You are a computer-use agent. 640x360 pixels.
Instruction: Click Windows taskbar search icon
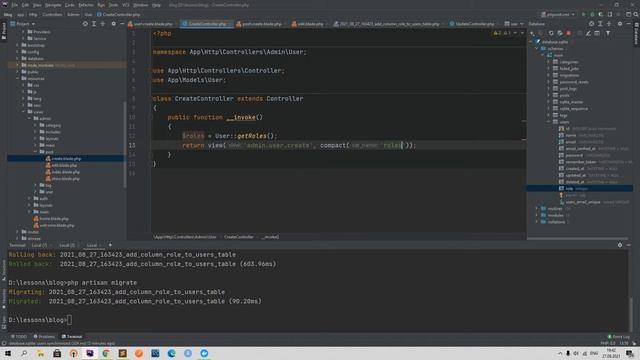click(x=24, y=353)
